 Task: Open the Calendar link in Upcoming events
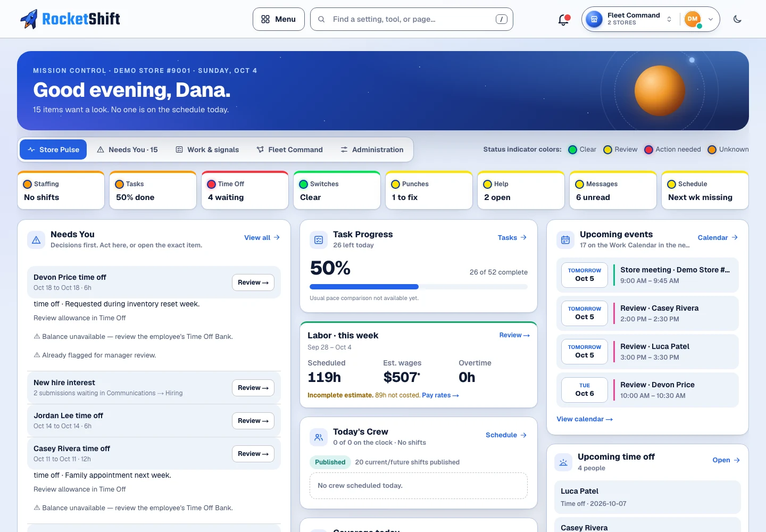click(x=718, y=238)
